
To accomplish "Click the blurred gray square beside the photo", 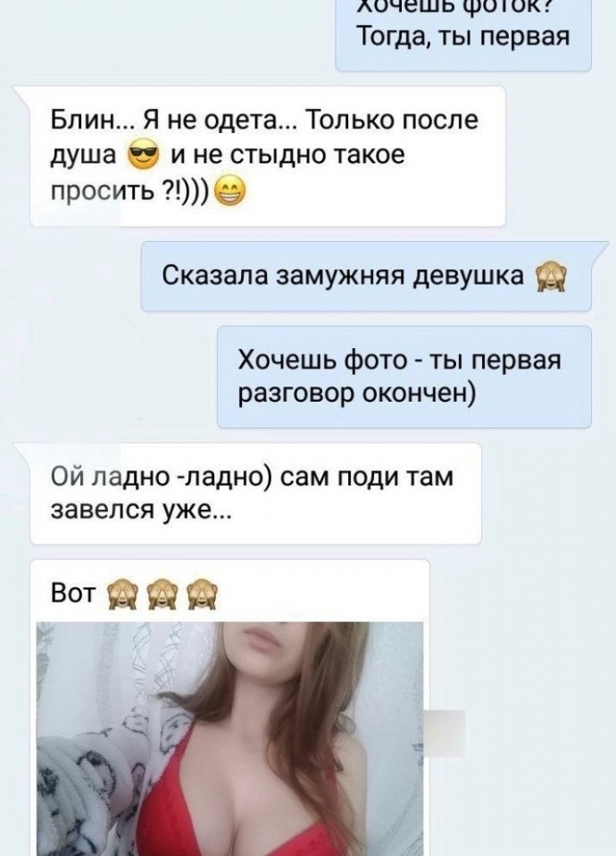I will coord(445,733).
